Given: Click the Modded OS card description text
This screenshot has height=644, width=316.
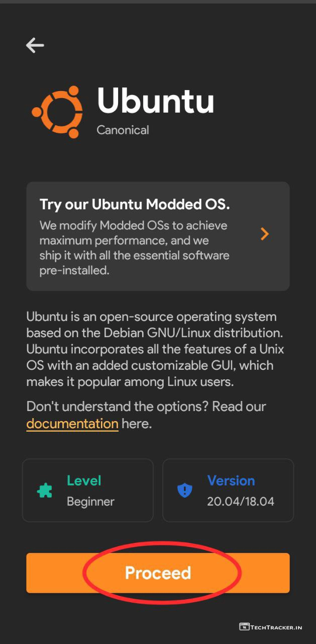Looking at the screenshot, I should (x=134, y=248).
